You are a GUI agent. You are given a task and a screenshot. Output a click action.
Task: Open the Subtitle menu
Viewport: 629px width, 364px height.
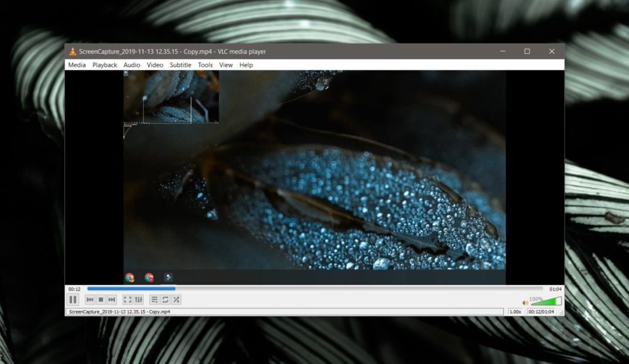point(180,65)
